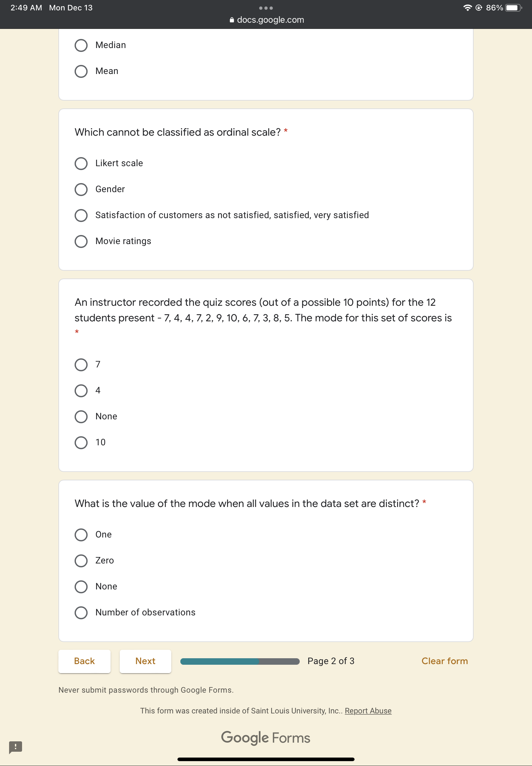Select the Mean radio option
Image resolution: width=532 pixels, height=766 pixels.
81,71
